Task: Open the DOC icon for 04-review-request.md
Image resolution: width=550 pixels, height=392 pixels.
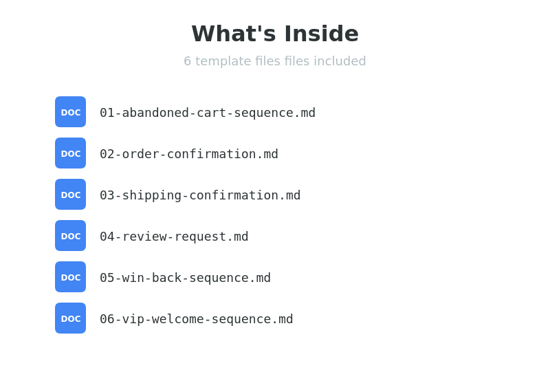Action: [71, 235]
